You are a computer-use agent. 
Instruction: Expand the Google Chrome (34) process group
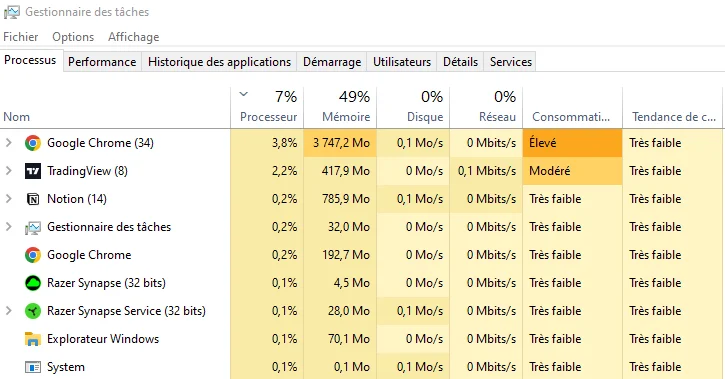8,143
